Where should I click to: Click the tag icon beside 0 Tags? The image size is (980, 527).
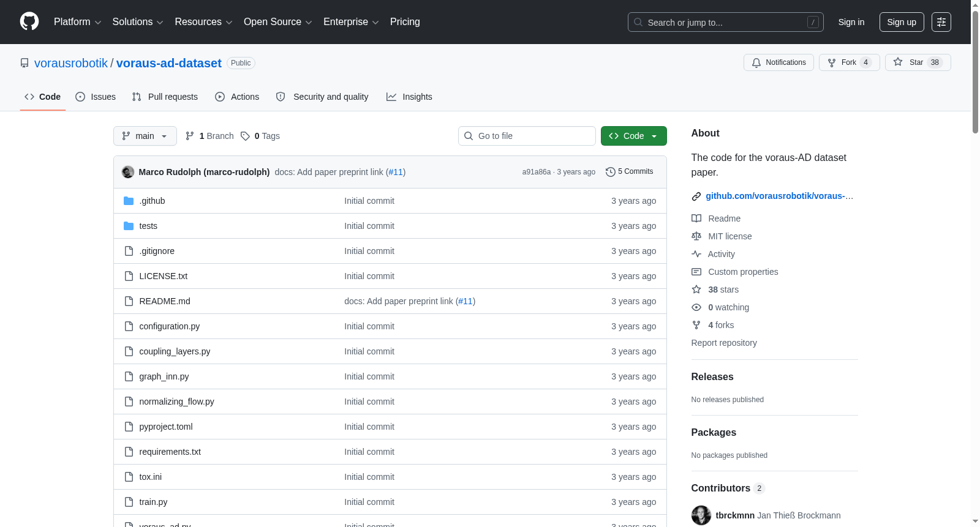point(245,136)
